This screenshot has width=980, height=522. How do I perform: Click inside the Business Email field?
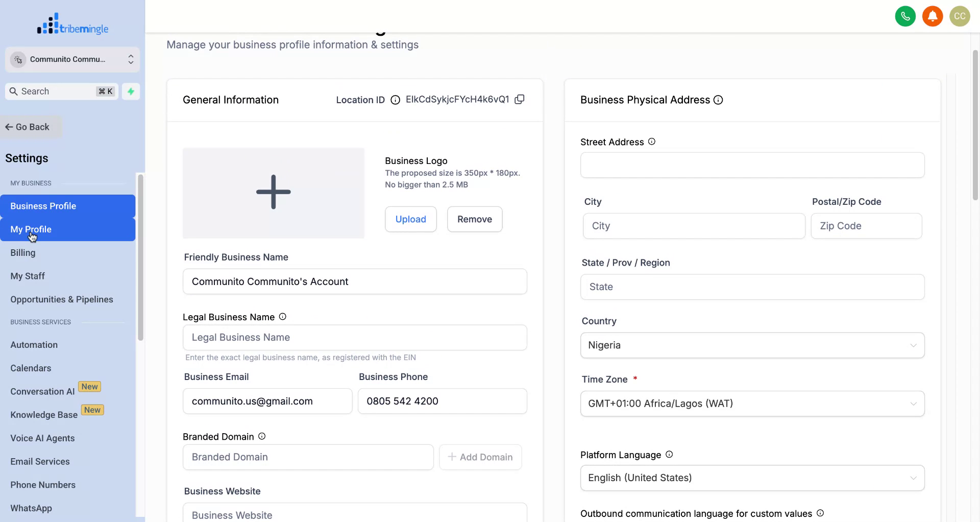[267, 401]
